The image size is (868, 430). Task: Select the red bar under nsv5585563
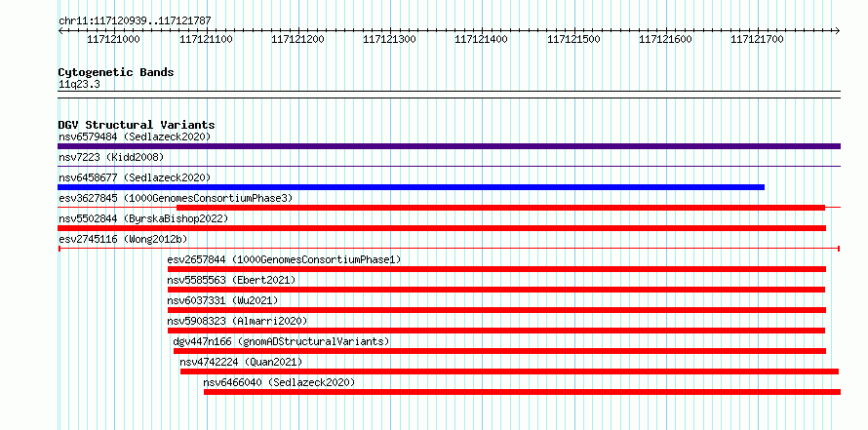pos(496,290)
